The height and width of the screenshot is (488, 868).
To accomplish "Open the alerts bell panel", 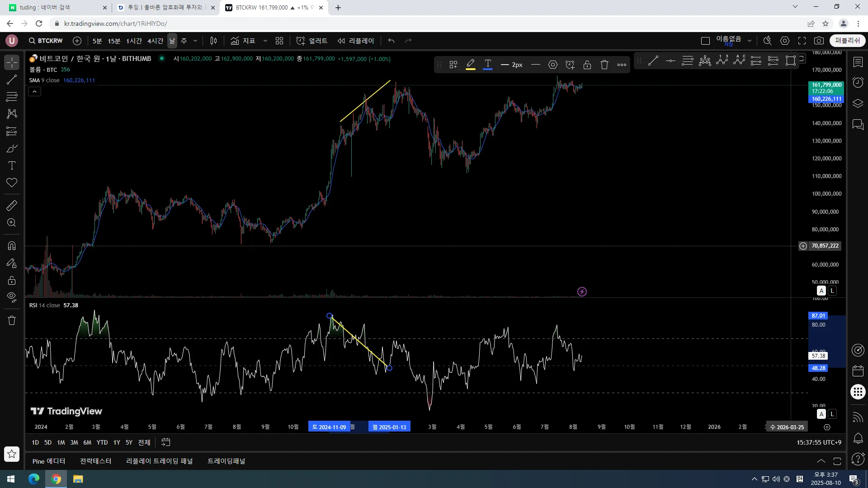I will 858,438.
